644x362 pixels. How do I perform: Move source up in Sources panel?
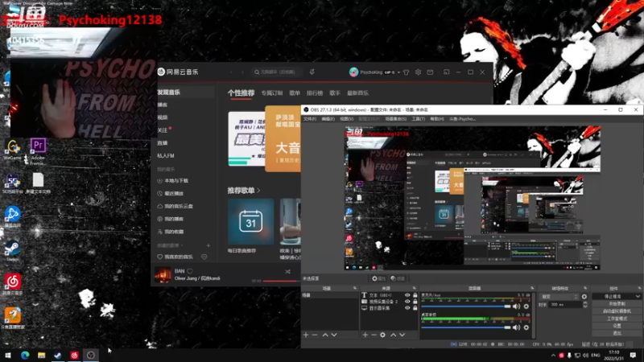coord(393,335)
